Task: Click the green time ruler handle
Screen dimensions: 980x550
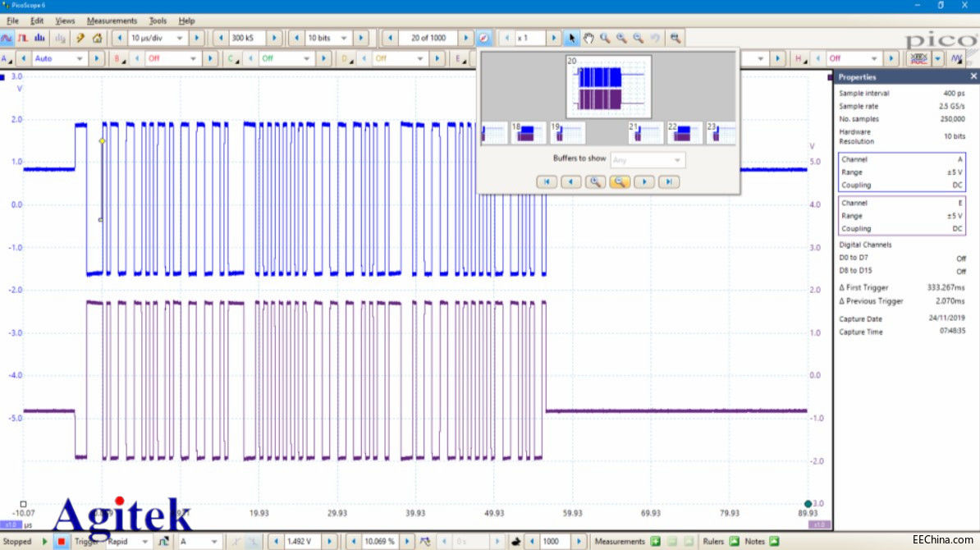Action: [x=808, y=504]
